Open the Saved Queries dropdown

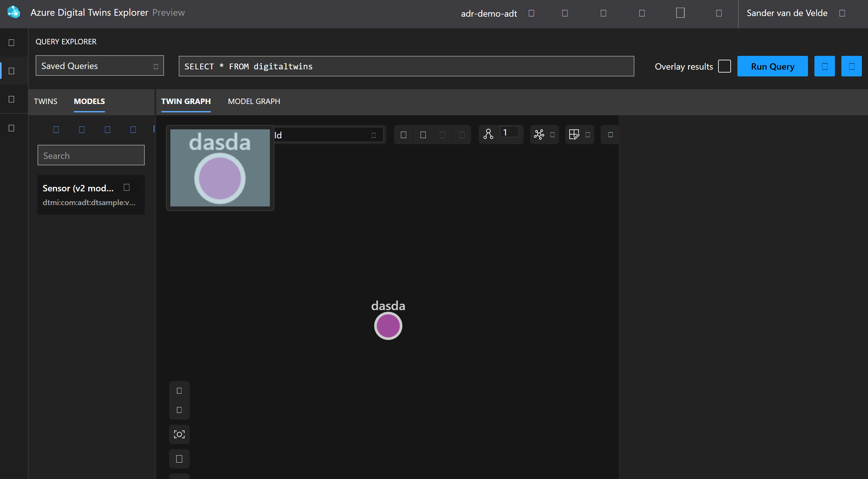coord(100,66)
